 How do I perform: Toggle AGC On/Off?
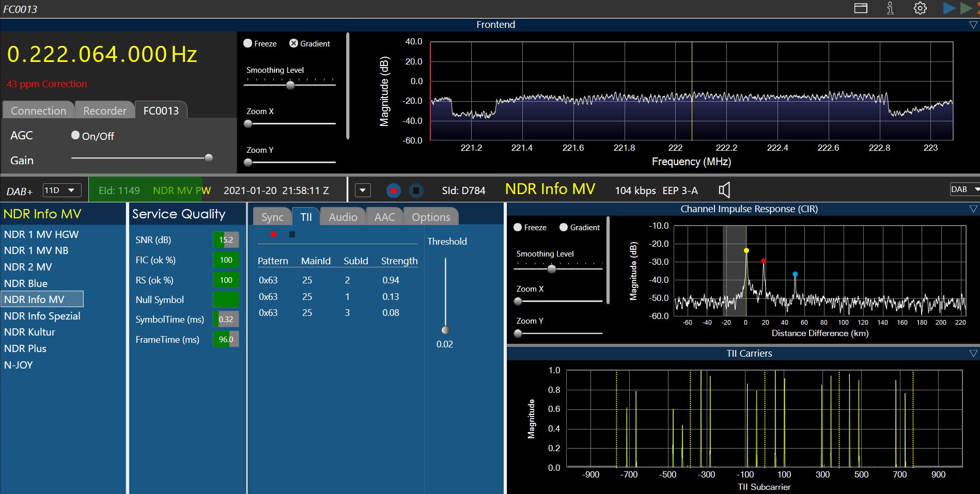point(75,135)
